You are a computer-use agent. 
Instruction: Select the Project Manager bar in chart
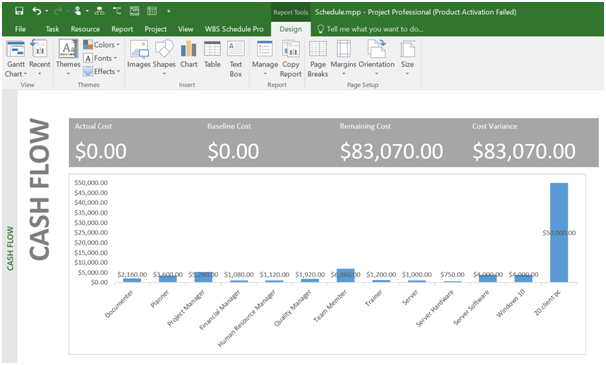[203, 277]
